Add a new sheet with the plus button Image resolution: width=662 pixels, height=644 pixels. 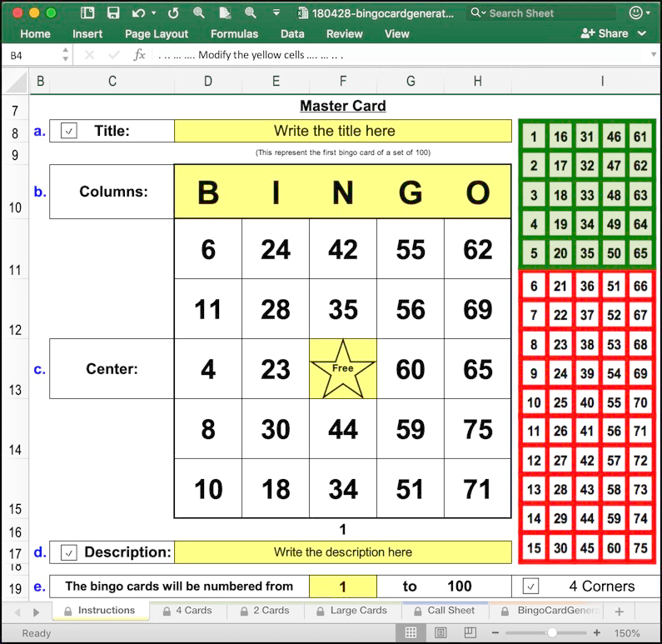(x=619, y=612)
